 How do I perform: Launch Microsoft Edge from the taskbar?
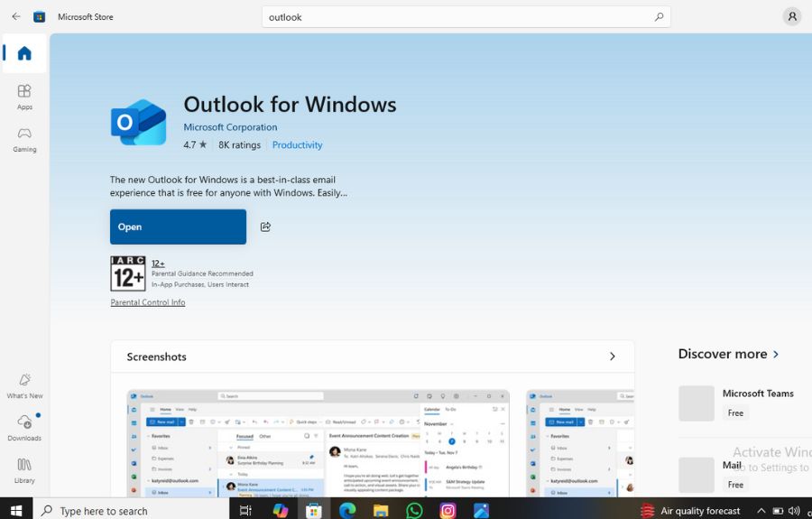[x=347, y=511]
